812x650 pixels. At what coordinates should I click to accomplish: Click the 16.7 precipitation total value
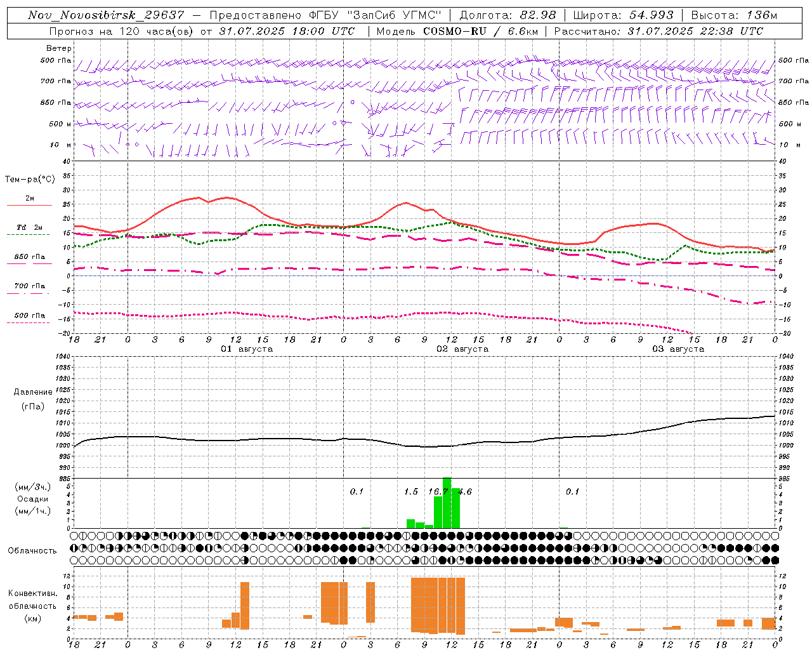437,491
